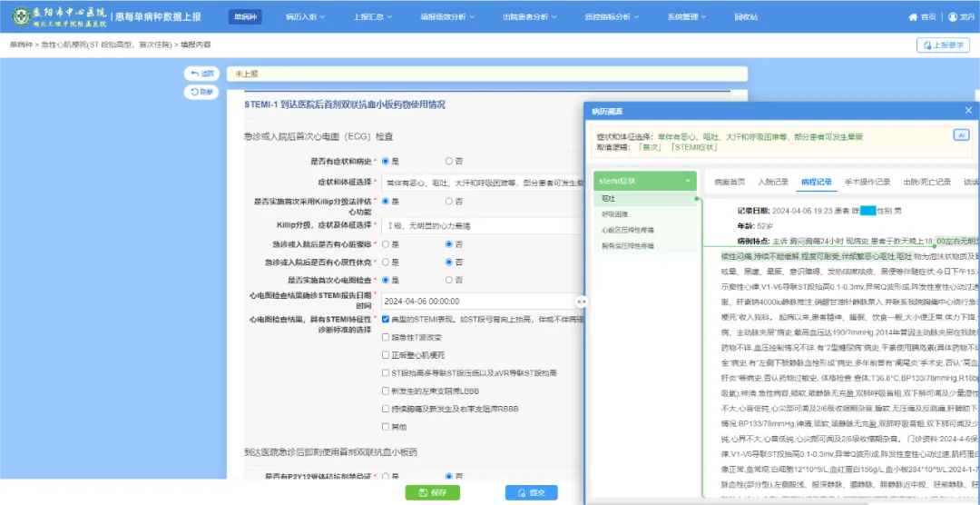Click the blue 提交 submit button

point(531,492)
